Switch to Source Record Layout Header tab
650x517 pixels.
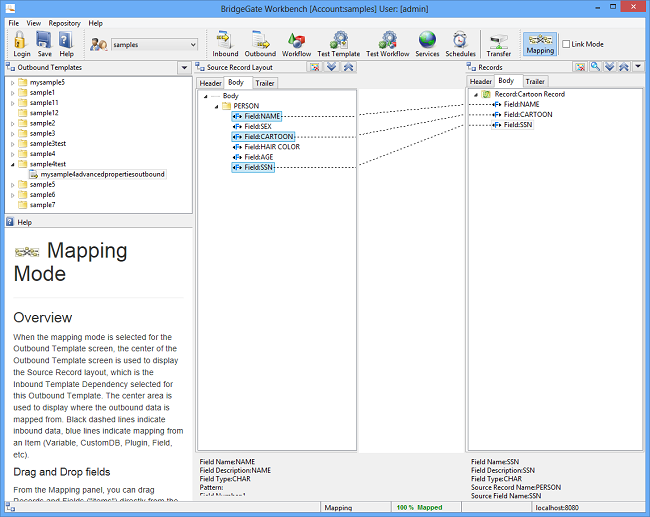pyautogui.click(x=210, y=83)
